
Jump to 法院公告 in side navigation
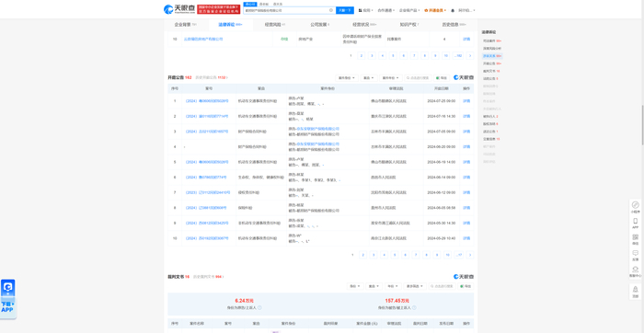coord(490,78)
